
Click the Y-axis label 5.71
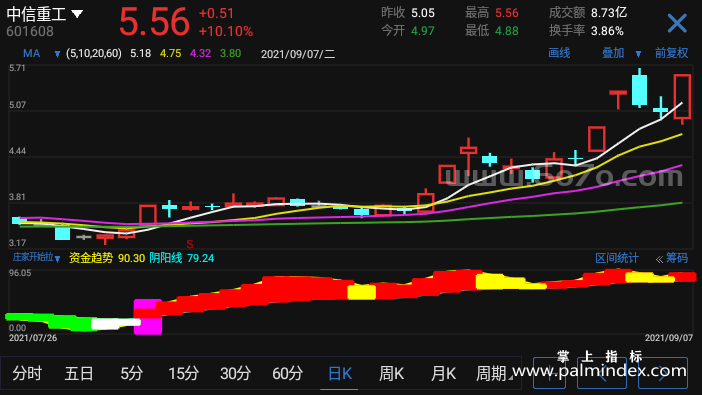pos(17,68)
